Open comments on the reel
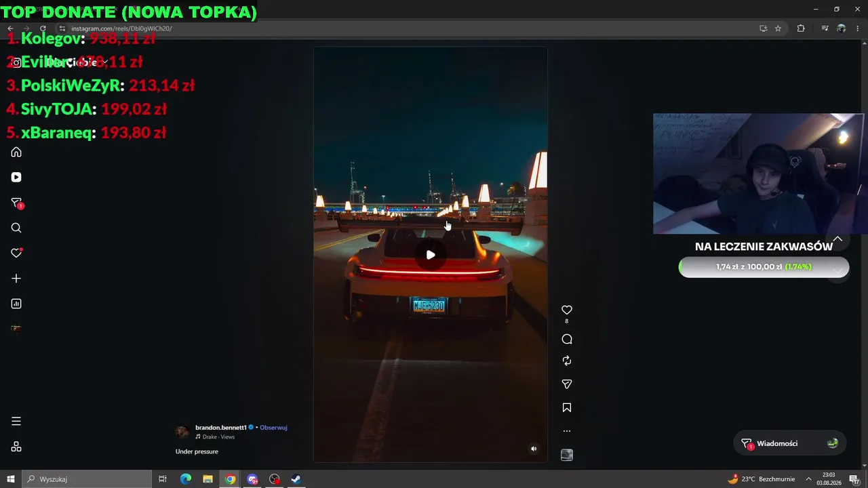The height and width of the screenshot is (488, 868). click(567, 339)
